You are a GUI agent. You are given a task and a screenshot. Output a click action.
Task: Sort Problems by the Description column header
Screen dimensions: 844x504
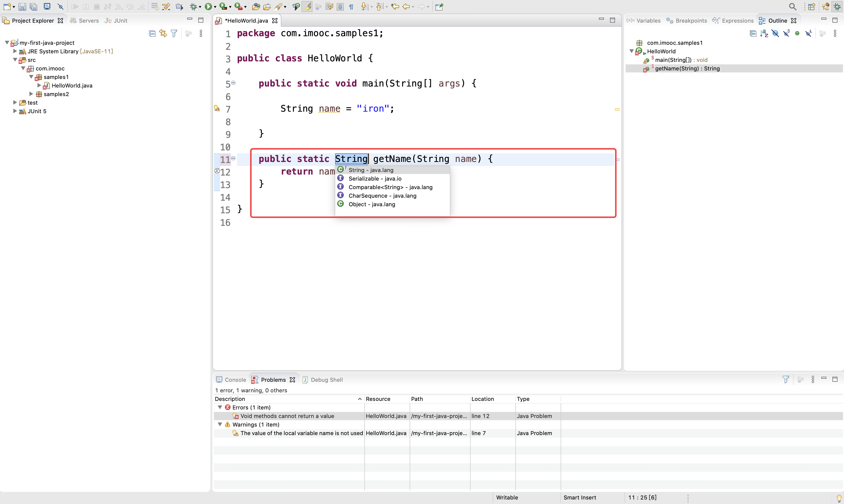tap(288, 399)
